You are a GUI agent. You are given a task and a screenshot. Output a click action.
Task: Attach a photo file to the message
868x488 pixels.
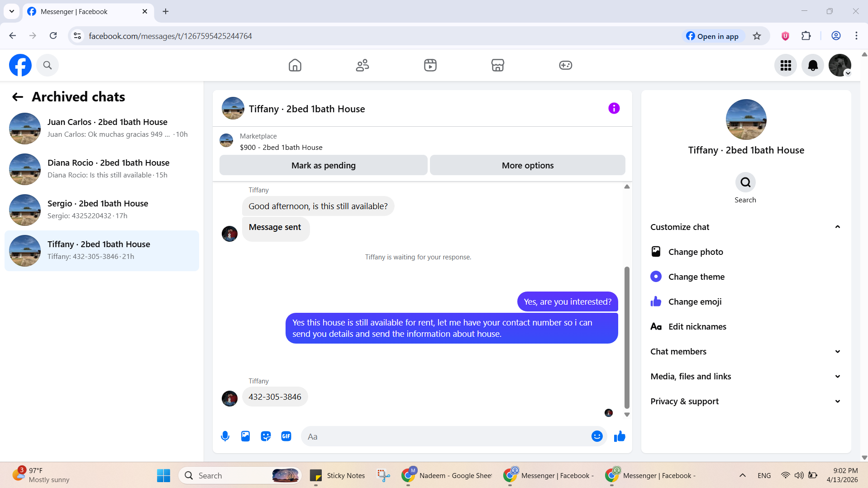(x=245, y=436)
